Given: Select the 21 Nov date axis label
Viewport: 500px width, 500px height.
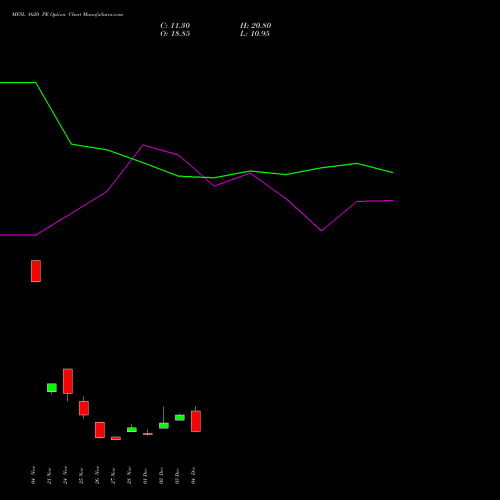Looking at the screenshot, I should point(49,475).
